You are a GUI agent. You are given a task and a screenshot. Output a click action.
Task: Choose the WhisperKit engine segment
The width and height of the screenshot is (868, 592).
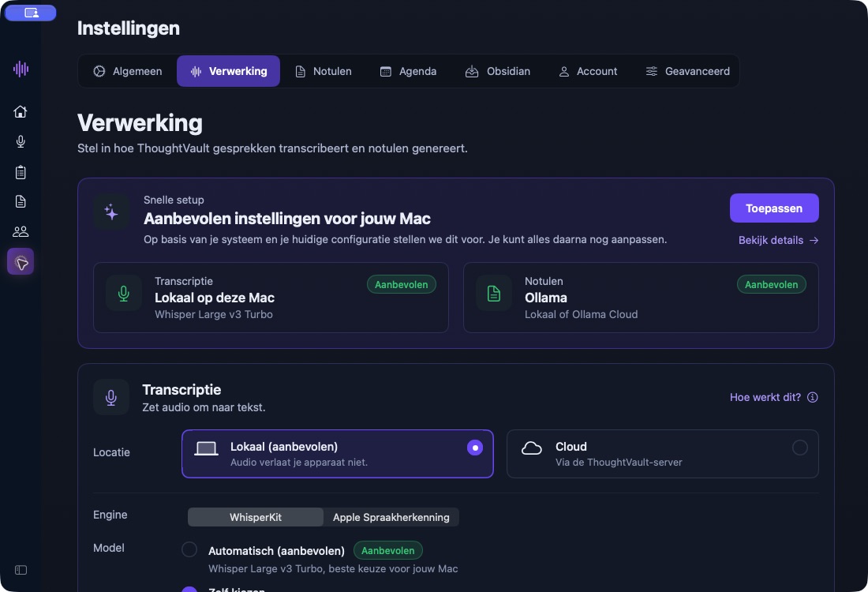pos(256,517)
